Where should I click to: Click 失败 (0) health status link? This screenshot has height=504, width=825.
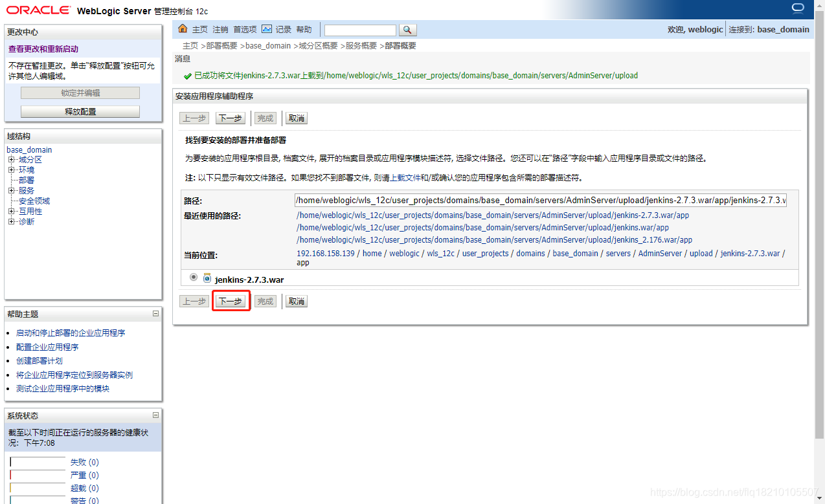[x=84, y=463]
